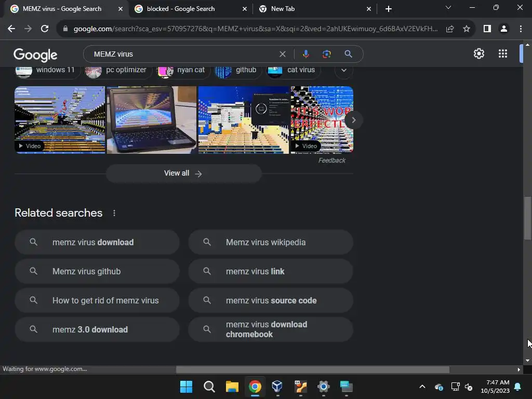Go back to the previous page
The width and height of the screenshot is (532, 399).
(x=11, y=29)
